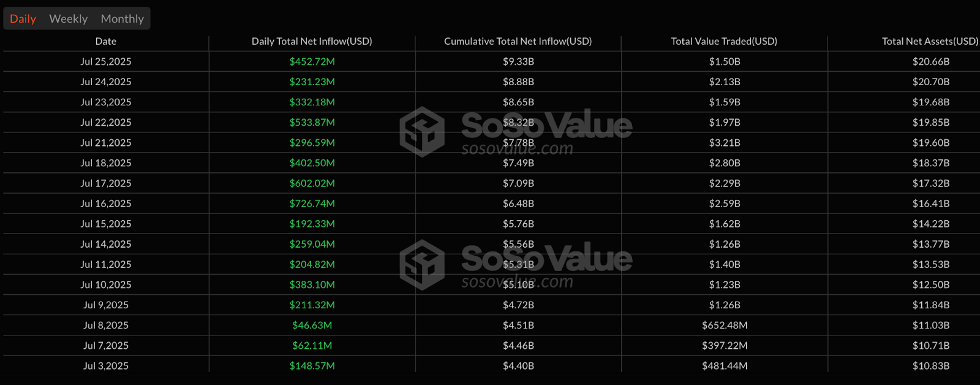This screenshot has width=980, height=385.
Task: Select the Jul 3,2025 row date
Action: pyautogui.click(x=105, y=366)
